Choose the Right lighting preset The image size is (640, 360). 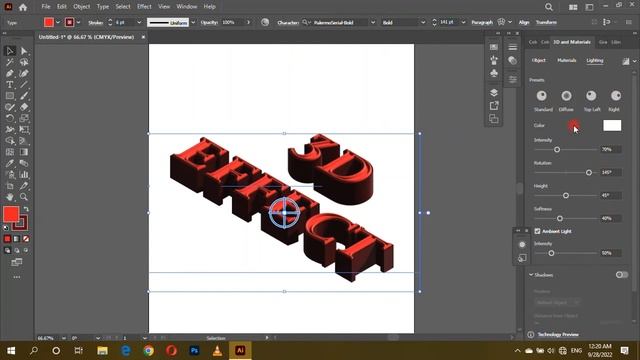(x=616, y=96)
